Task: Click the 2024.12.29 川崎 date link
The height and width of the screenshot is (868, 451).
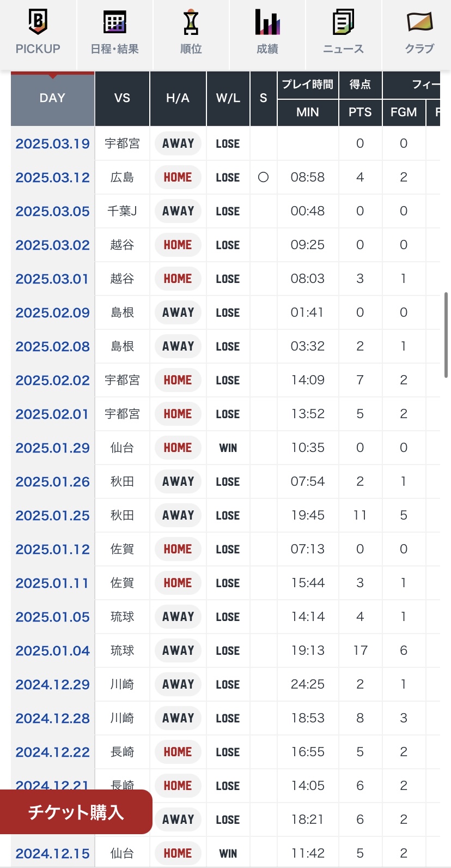Action: click(x=52, y=685)
